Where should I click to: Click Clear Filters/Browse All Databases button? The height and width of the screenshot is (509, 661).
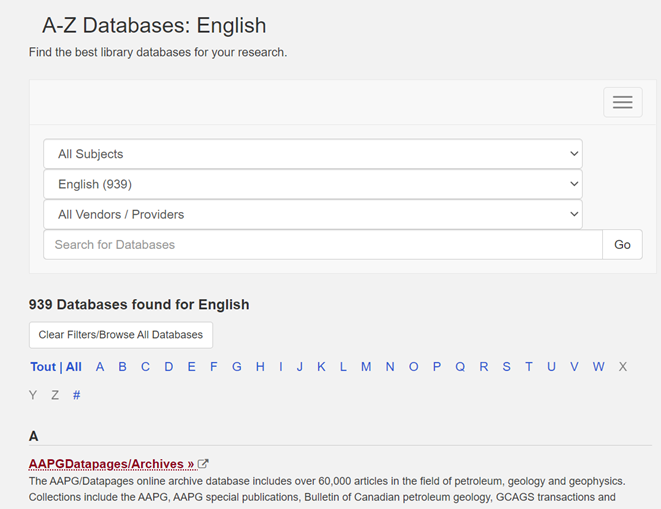120,334
